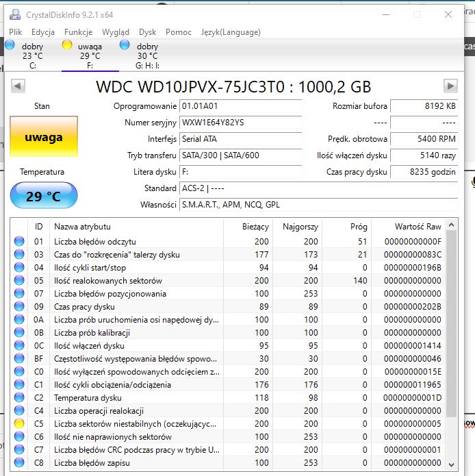The image size is (475, 476).
Task: Select row Ilość realokowanych sektorów
Action: 228,281
